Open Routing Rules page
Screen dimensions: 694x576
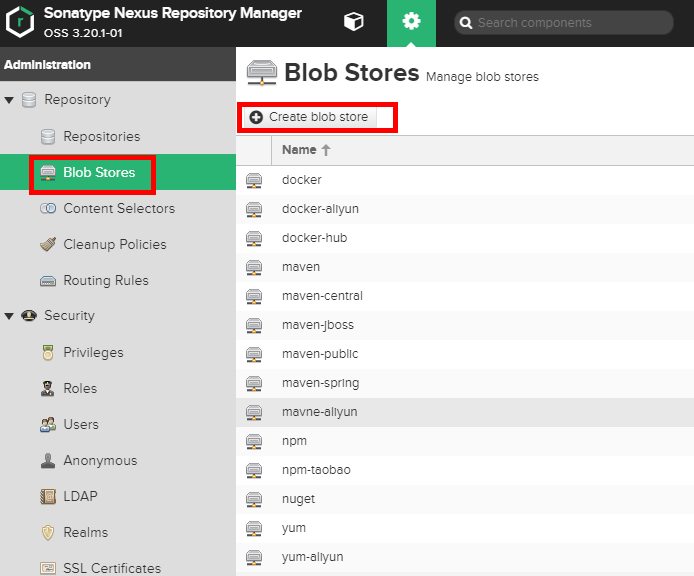tap(106, 280)
